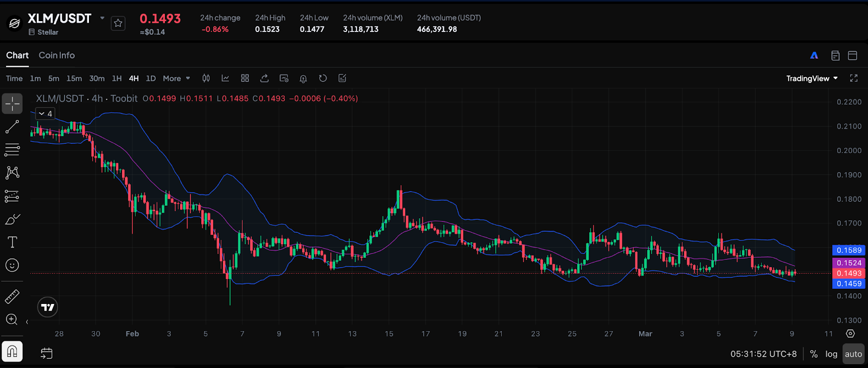Add XLM/USDT to favorites with star
This screenshot has width=868, height=368.
point(118,23)
